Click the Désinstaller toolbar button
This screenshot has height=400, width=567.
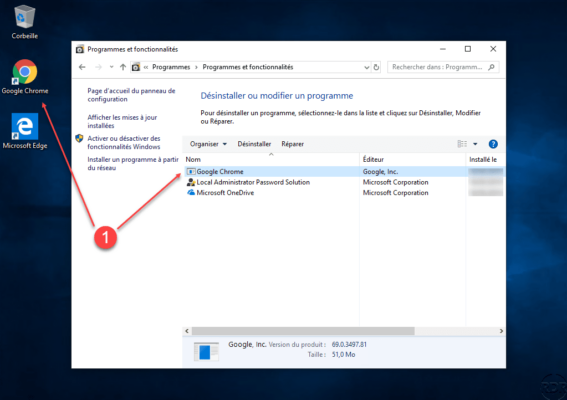click(x=254, y=144)
